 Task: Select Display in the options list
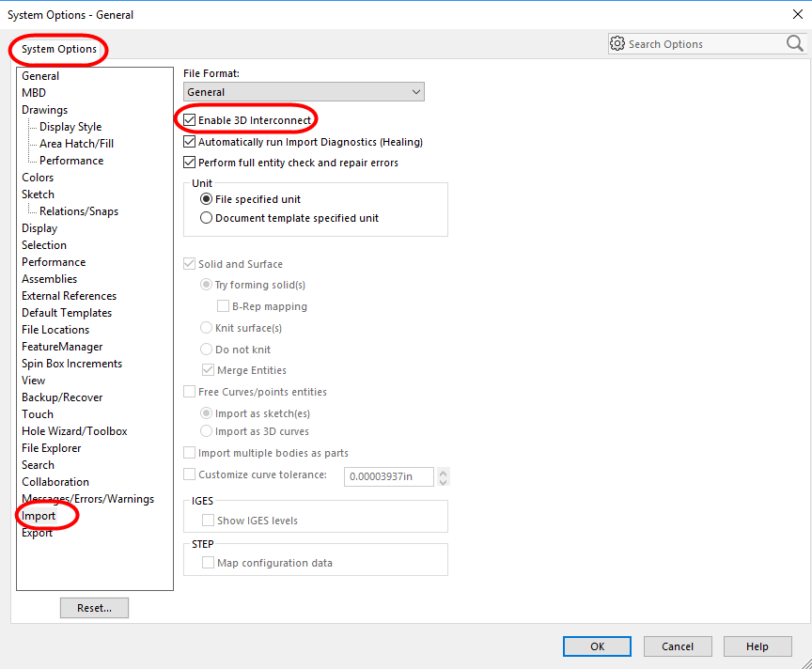(39, 228)
